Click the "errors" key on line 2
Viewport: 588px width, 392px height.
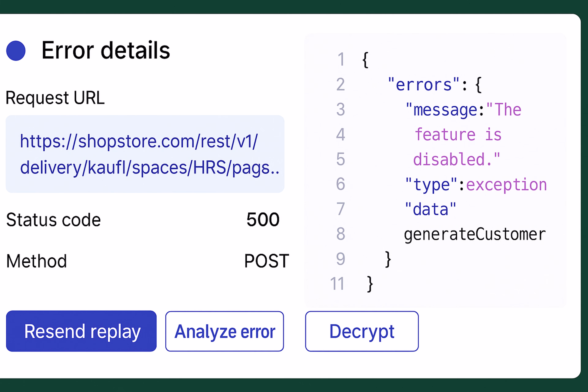point(424,85)
